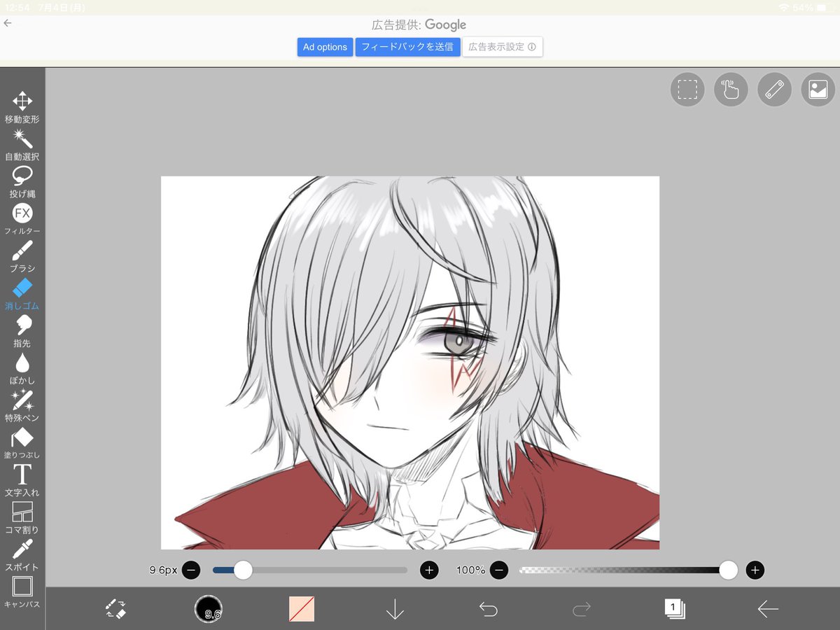840x630 pixels.
Task: Click フィードバックを送信 button
Action: [x=407, y=47]
